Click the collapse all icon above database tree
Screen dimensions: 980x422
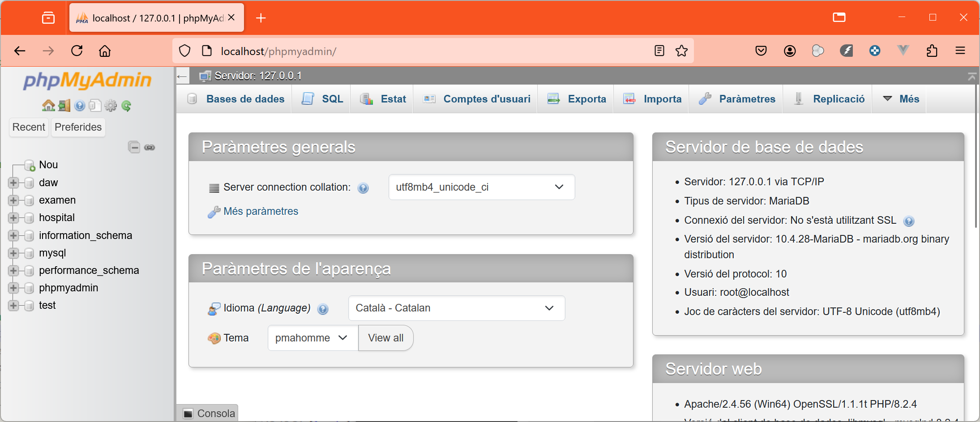(x=134, y=147)
